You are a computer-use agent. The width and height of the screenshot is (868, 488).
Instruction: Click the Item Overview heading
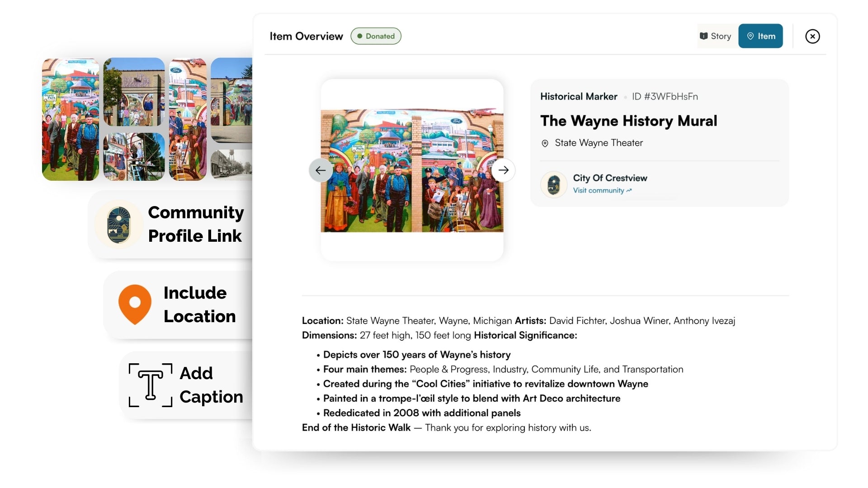(306, 36)
